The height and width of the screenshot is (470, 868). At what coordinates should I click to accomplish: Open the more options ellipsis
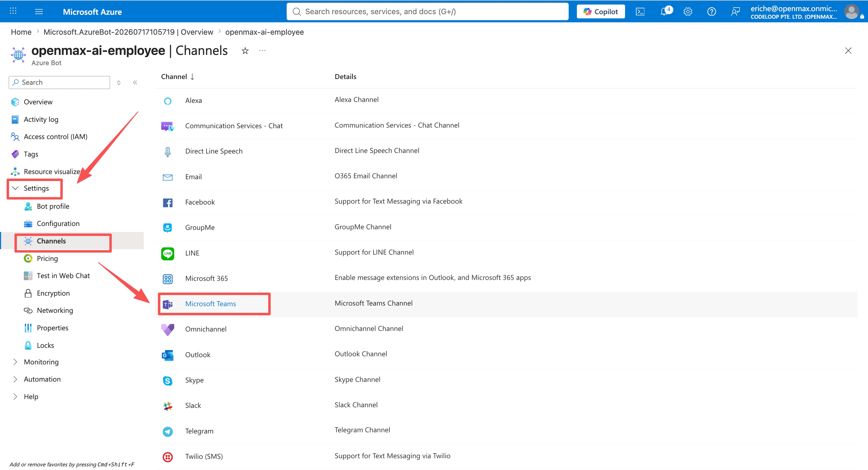coord(262,51)
